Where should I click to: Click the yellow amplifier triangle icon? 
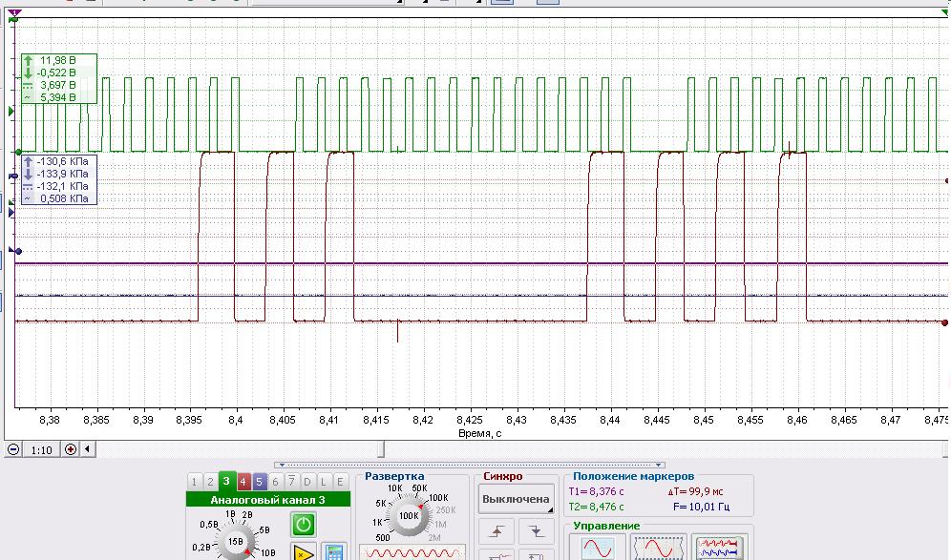click(x=304, y=552)
